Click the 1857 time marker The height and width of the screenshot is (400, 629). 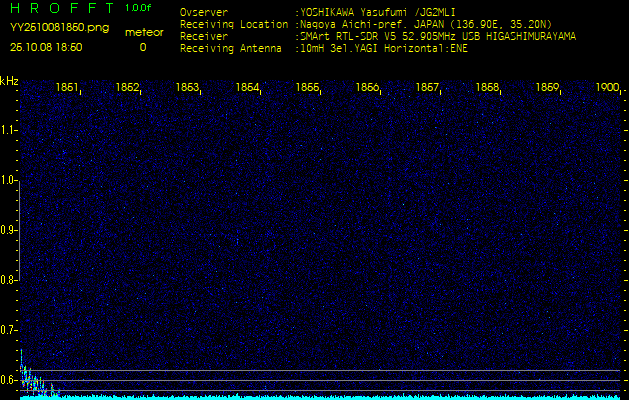[427, 87]
